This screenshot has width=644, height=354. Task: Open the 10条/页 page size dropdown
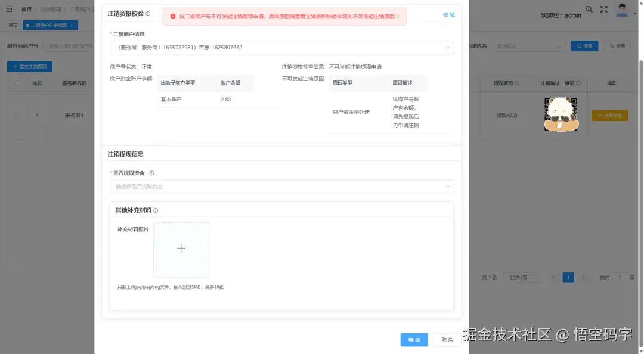click(x=521, y=277)
